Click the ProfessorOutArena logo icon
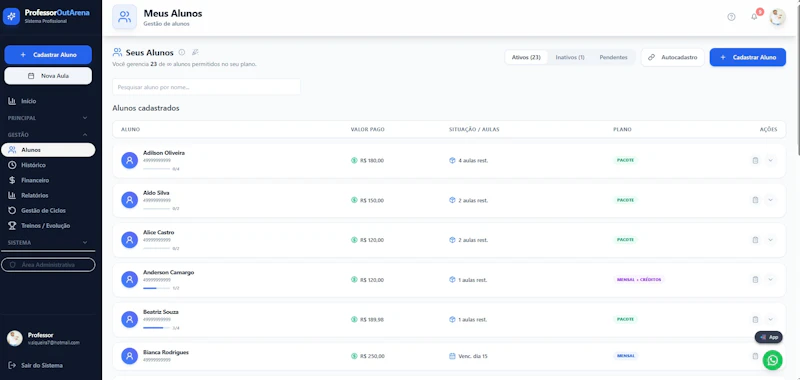 point(11,16)
